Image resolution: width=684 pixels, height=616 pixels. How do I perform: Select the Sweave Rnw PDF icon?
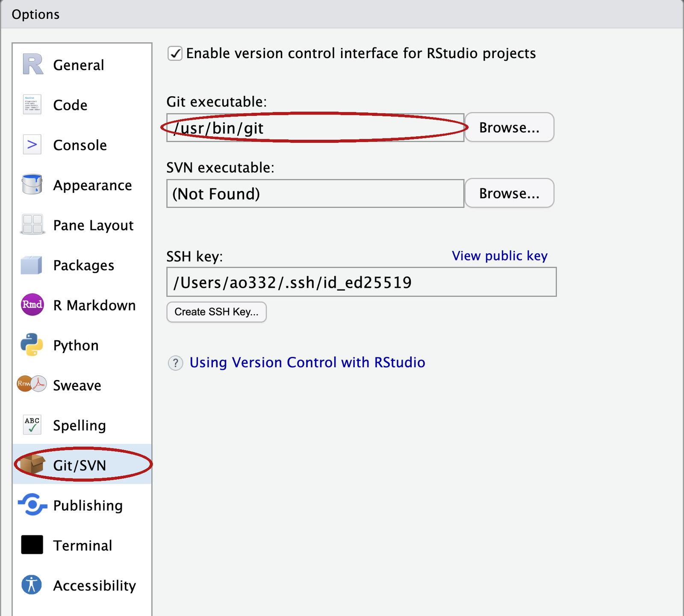pyautogui.click(x=32, y=384)
